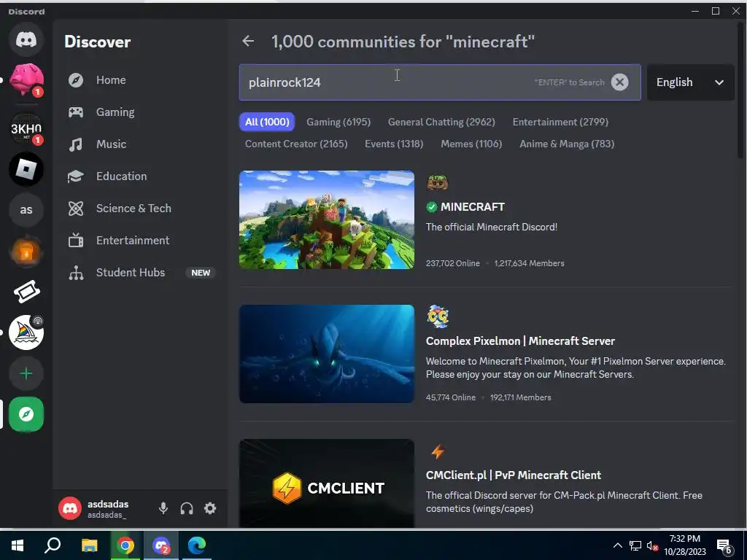Open Discord direct messages home icon
Viewport: 747px width, 560px height.
click(x=26, y=39)
